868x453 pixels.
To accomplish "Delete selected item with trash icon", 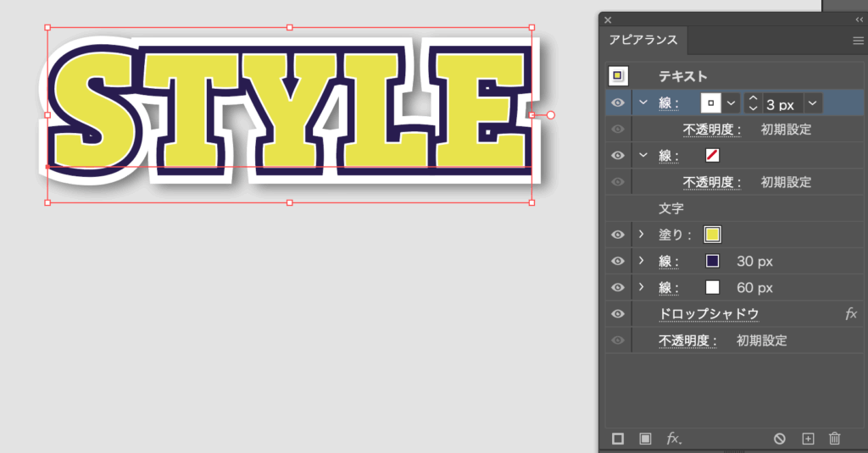I will pos(835,438).
